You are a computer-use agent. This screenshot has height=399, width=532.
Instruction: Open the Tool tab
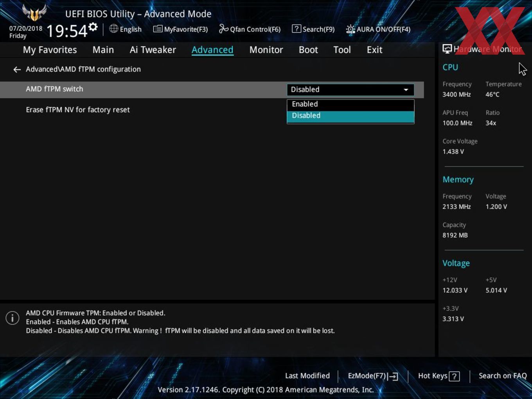(342, 50)
